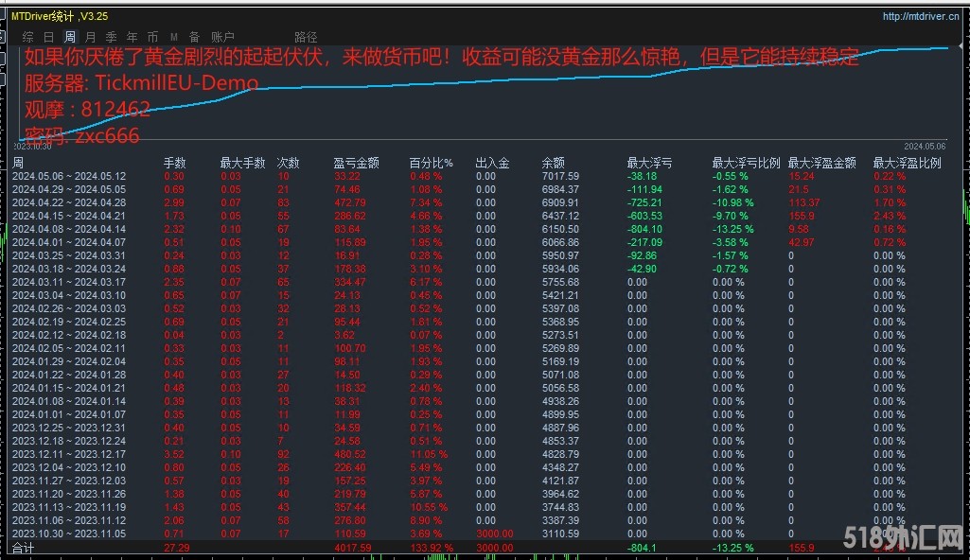
Task: Open the http://mtdriver.cn link
Action: (x=921, y=16)
